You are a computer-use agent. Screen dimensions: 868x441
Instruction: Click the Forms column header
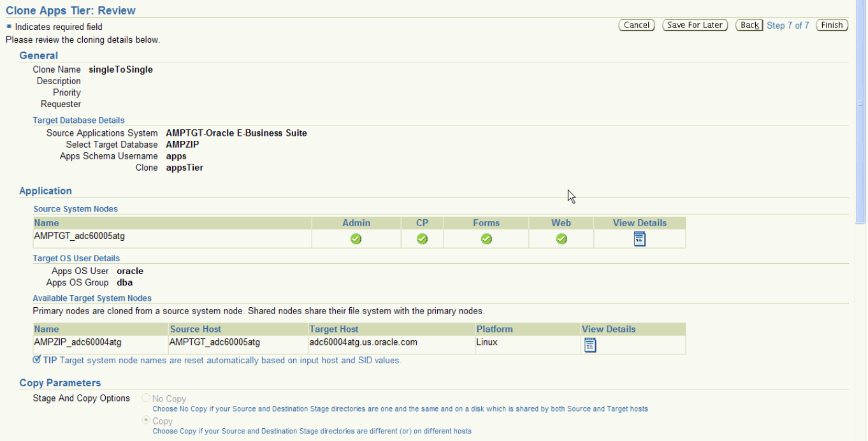[486, 223]
